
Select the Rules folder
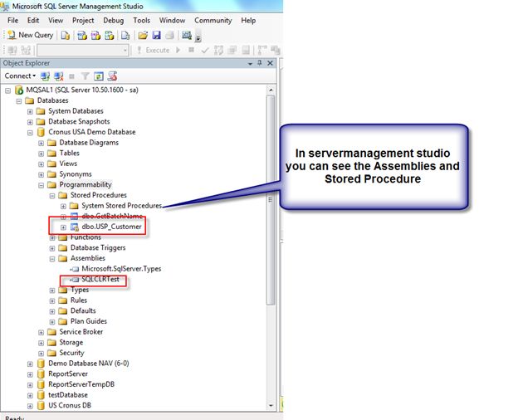(x=79, y=300)
